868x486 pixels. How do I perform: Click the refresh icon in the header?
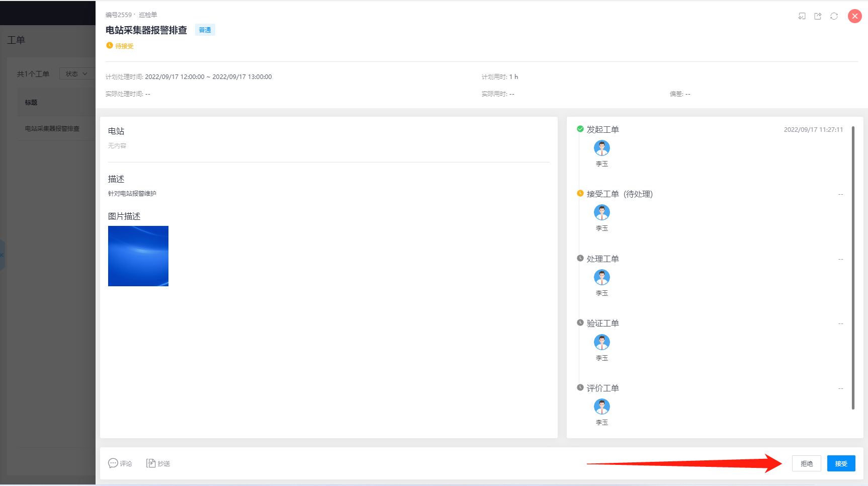click(x=834, y=16)
